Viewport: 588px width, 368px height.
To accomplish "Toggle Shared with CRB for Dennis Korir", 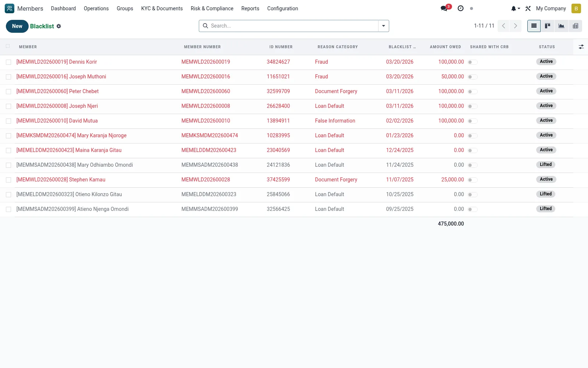I will pyautogui.click(x=473, y=62).
